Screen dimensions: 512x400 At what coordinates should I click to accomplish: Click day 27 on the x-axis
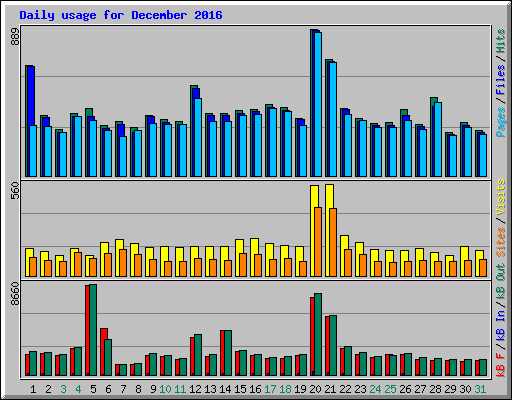420,389
